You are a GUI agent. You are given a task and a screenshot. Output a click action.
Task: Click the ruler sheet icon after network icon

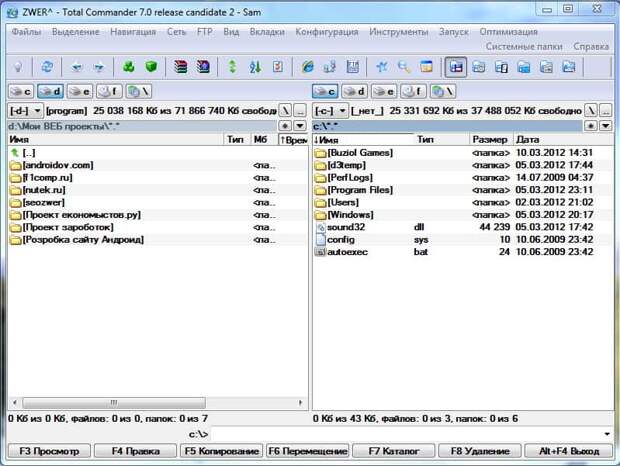352,67
